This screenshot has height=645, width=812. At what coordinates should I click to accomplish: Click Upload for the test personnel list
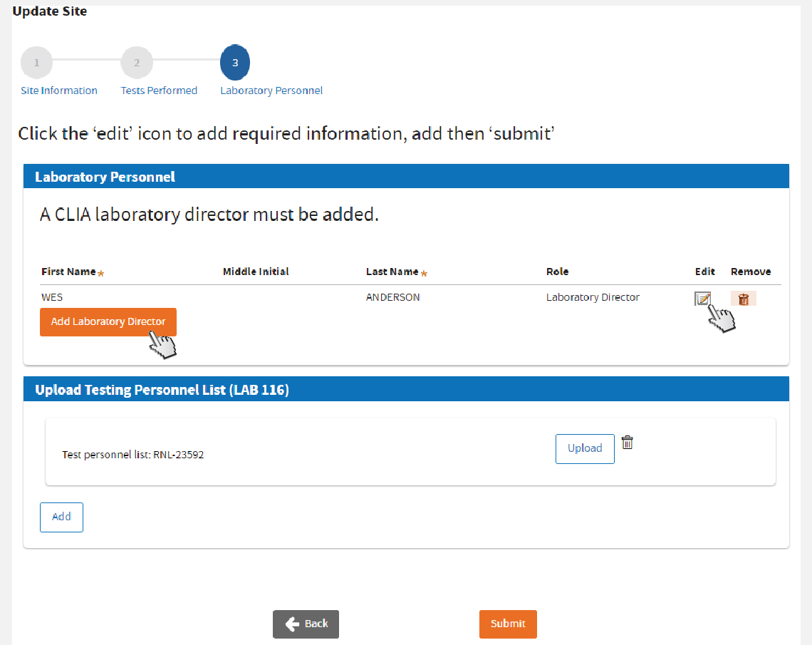pyautogui.click(x=584, y=448)
